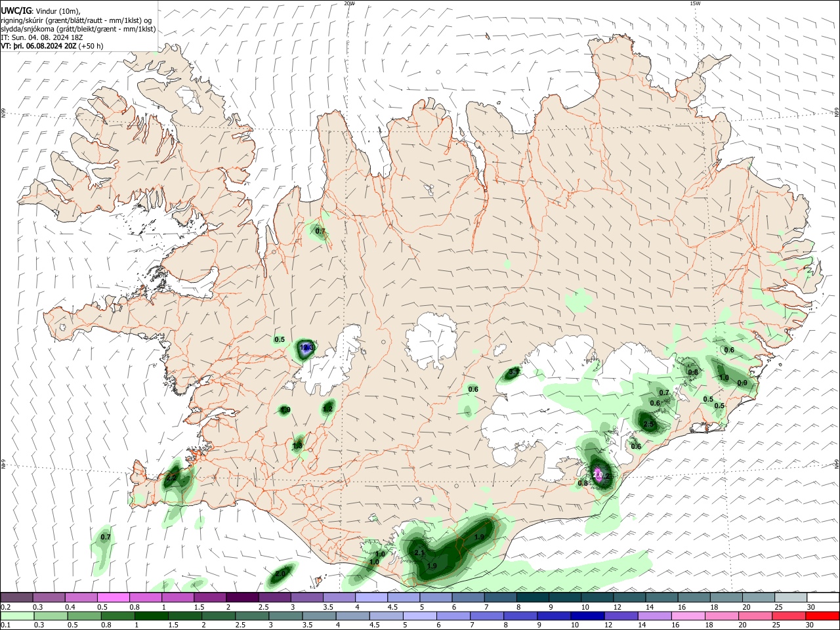Click the light pink 16 rain legend swatch
The image size is (840, 630).
pos(688,616)
